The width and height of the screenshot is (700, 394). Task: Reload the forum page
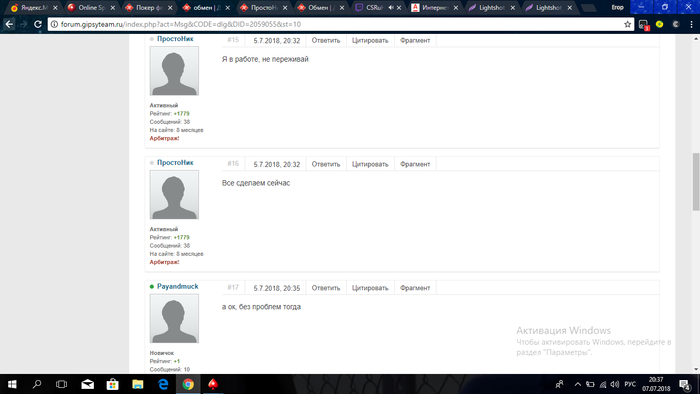point(38,24)
